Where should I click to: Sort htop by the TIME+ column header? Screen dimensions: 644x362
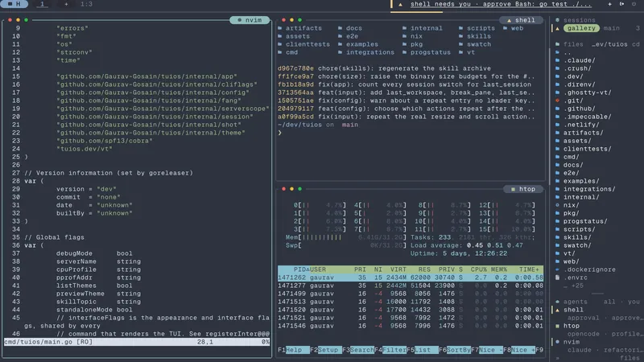click(x=529, y=269)
